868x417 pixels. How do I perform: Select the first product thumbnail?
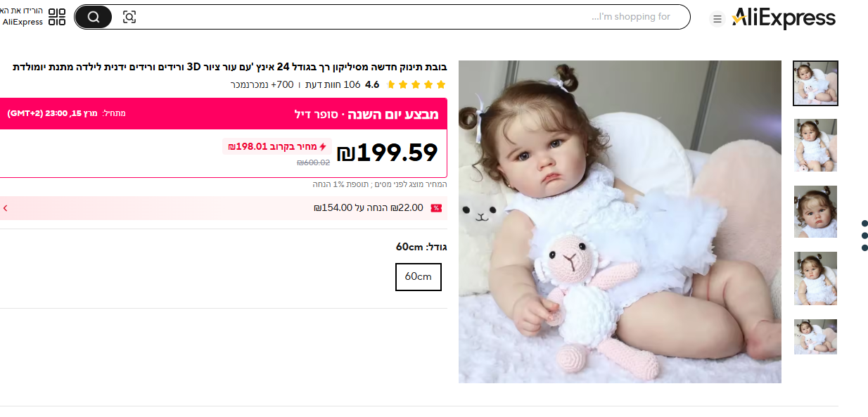[815, 83]
